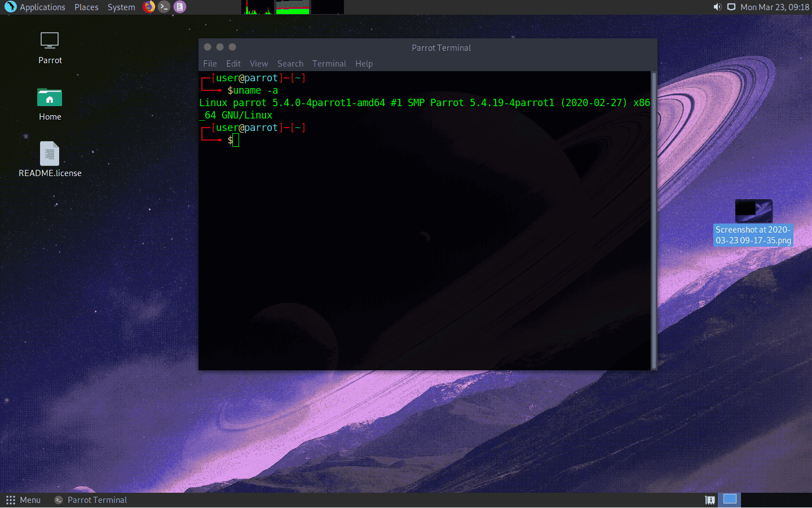
Task: Maximize the Parrot Terminal window
Action: coord(232,47)
